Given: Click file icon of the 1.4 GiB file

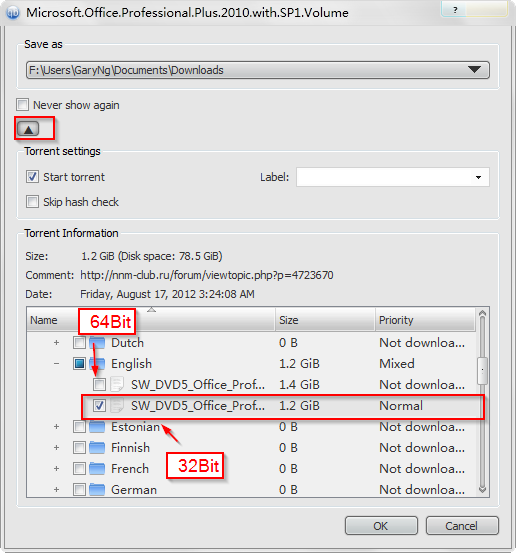Looking at the screenshot, I should (x=117, y=384).
